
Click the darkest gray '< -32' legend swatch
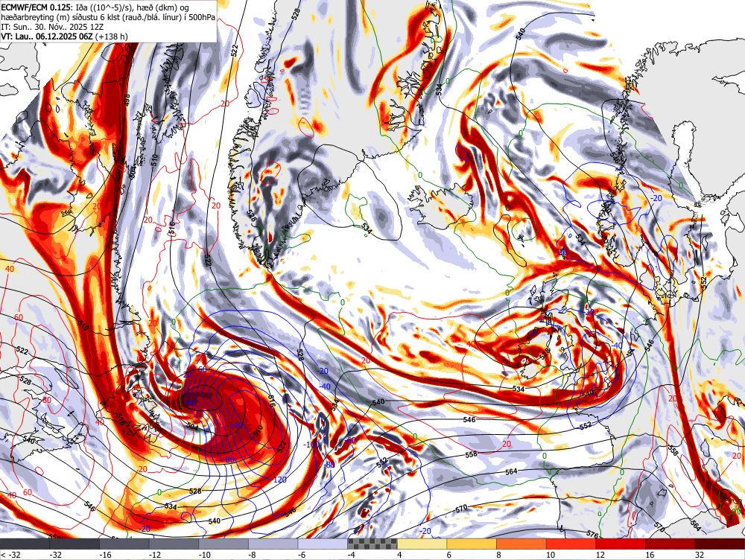tap(25, 544)
